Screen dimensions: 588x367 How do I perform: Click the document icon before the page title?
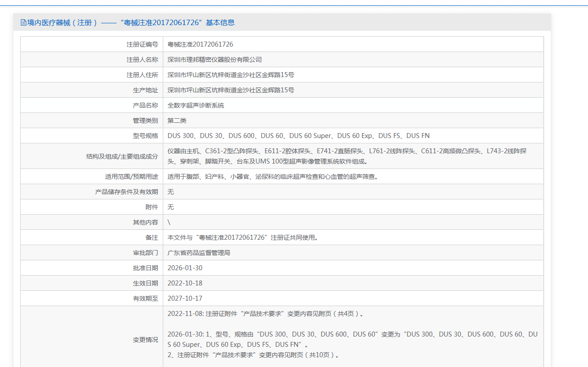tap(23, 22)
